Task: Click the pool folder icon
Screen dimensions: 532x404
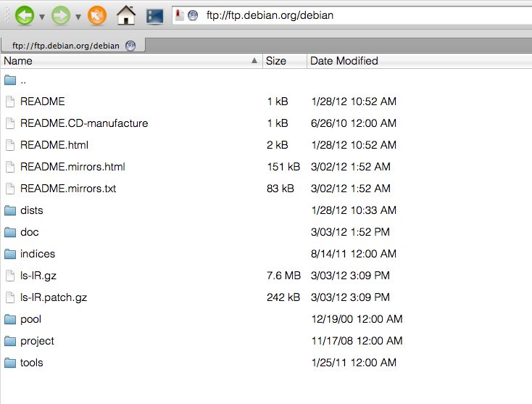Action: click(10, 319)
